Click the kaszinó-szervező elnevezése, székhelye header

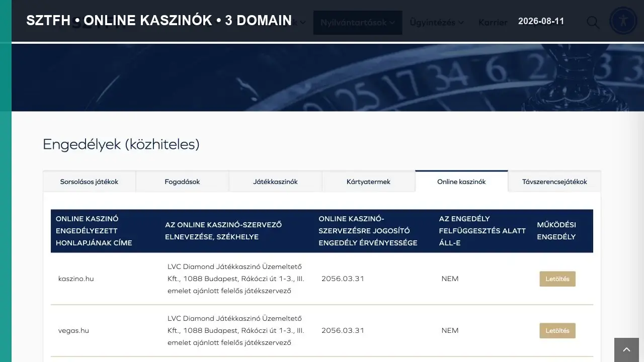[x=223, y=231]
